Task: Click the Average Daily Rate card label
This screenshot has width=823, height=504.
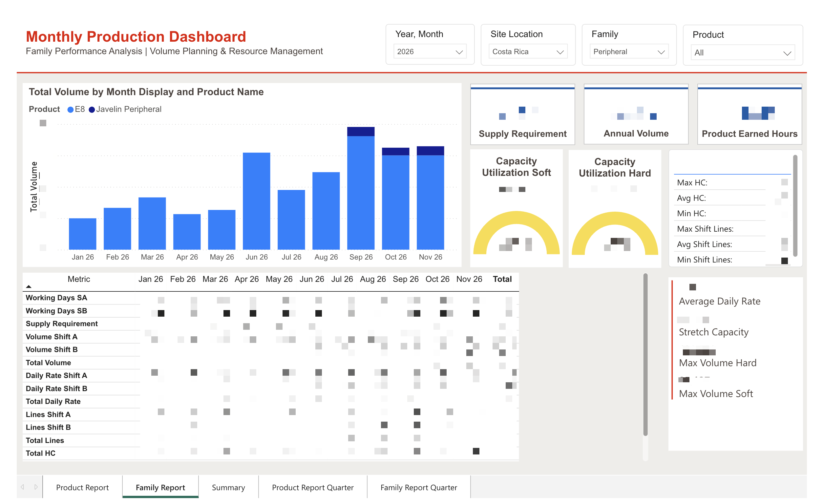Action: pos(719,301)
